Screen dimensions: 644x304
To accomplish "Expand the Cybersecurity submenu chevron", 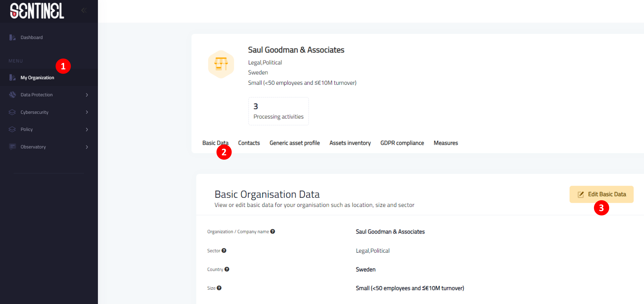I will click(87, 112).
